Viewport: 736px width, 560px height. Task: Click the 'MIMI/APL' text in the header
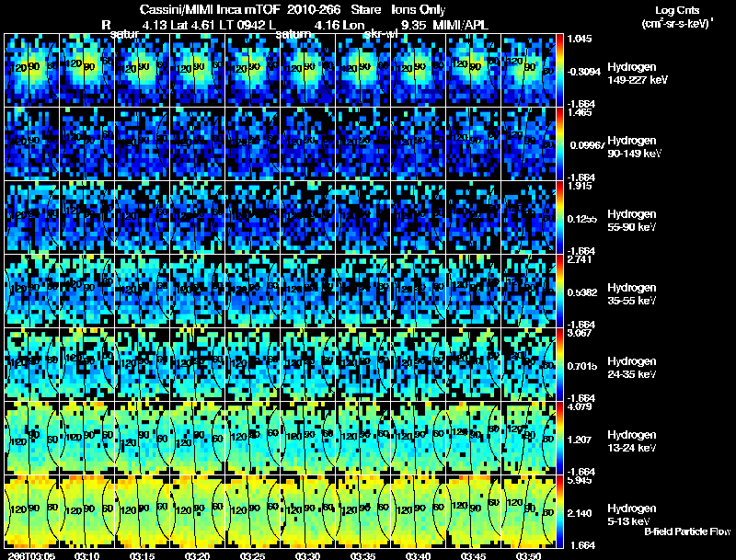tap(460, 25)
